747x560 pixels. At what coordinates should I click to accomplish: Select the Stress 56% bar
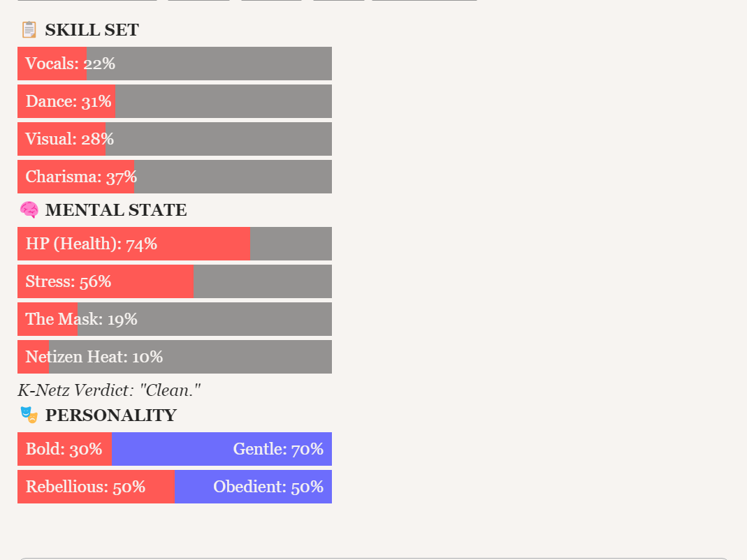click(175, 281)
